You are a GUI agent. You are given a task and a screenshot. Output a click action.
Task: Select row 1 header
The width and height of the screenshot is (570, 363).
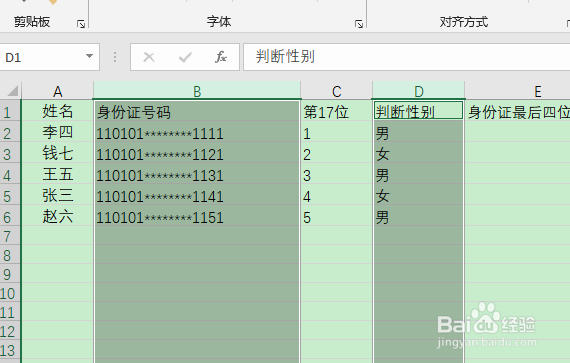point(11,111)
